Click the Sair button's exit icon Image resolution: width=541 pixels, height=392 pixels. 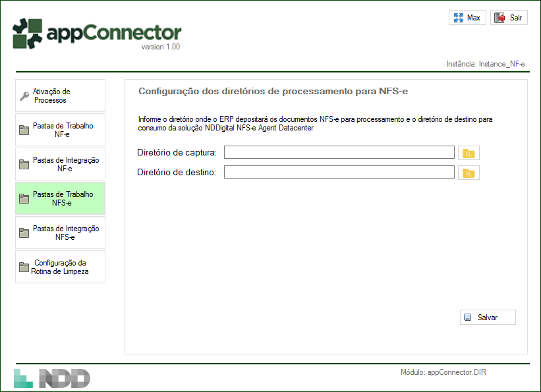click(499, 18)
